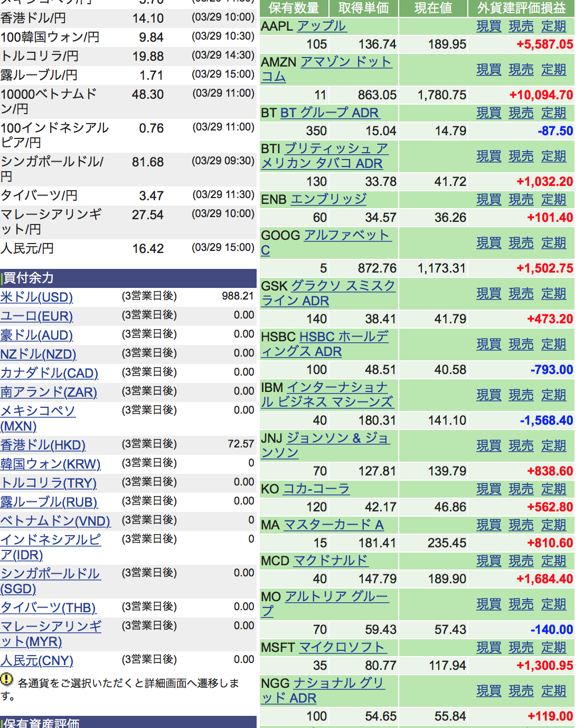Image resolution: width=584 pixels, height=728 pixels.
Task: Open the MCD マクドナルド stock link
Action: pyautogui.click(x=331, y=561)
